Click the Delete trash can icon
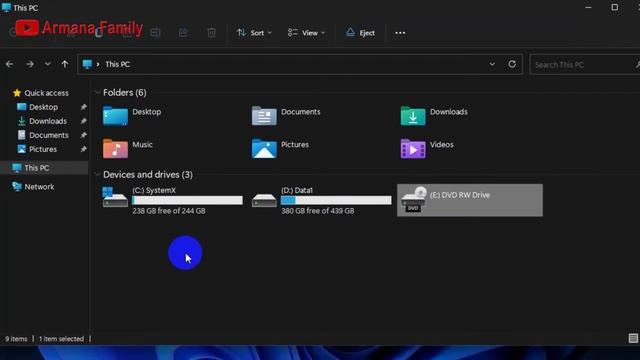Viewport: 640px width, 360px height. [x=211, y=33]
